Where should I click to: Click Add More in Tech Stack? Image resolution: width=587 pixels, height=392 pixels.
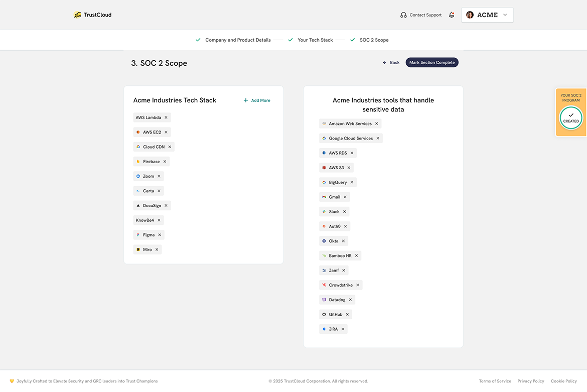(x=257, y=100)
